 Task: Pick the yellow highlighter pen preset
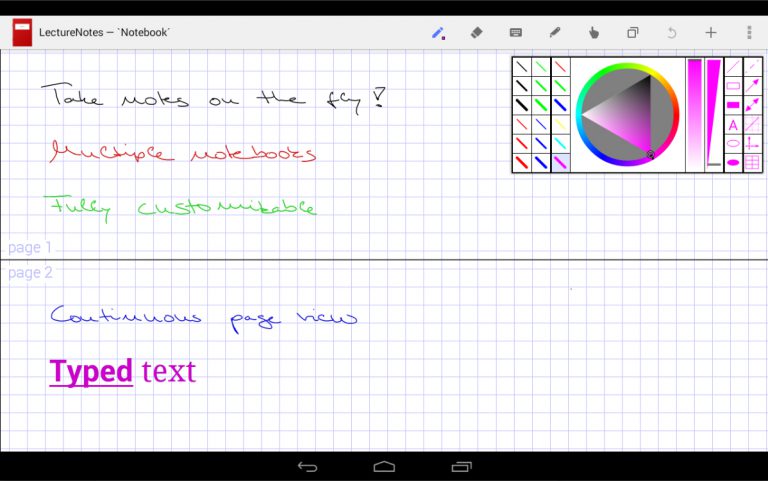[560, 124]
